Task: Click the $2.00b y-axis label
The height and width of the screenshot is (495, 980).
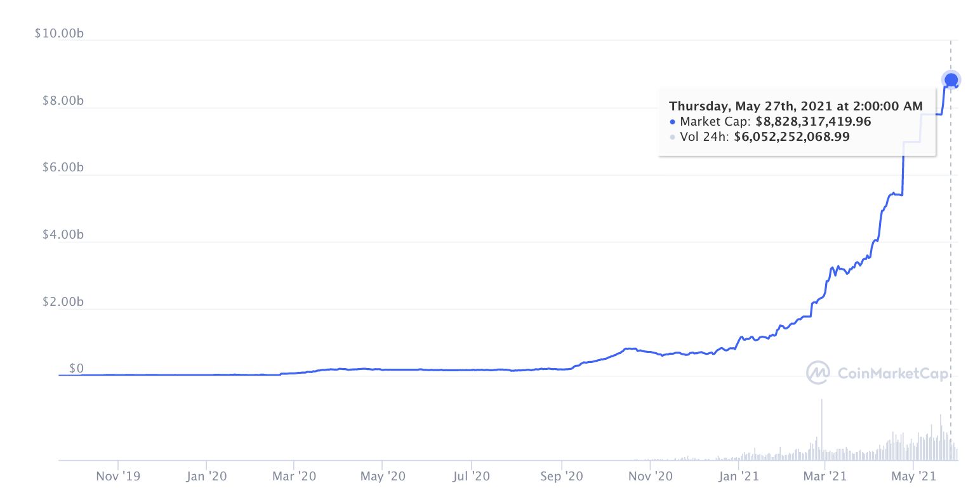Action: click(x=62, y=301)
